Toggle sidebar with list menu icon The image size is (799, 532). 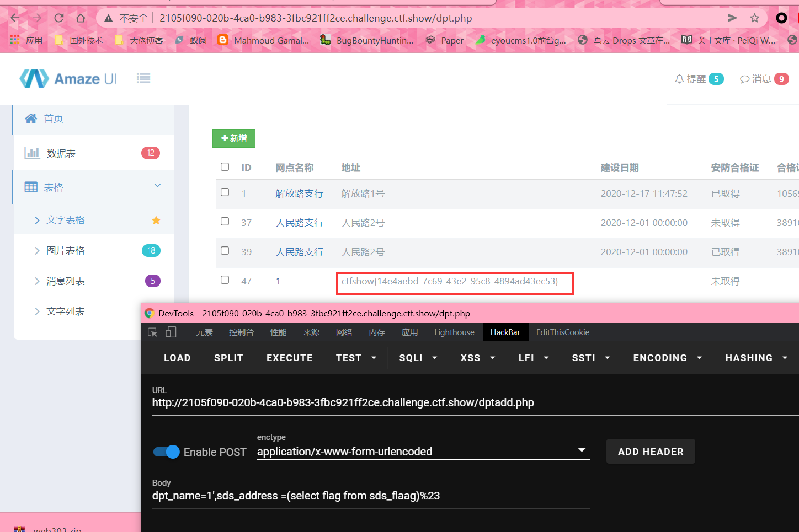[x=143, y=78]
